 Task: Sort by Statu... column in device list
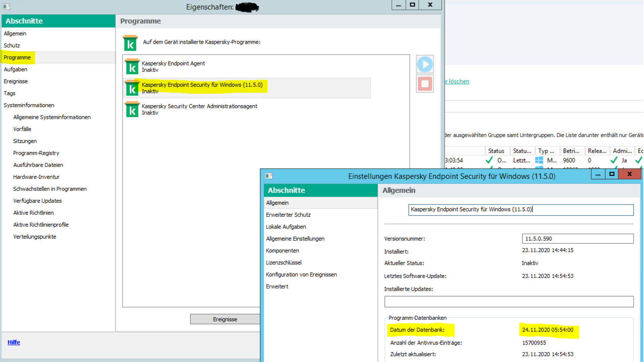coord(522,151)
